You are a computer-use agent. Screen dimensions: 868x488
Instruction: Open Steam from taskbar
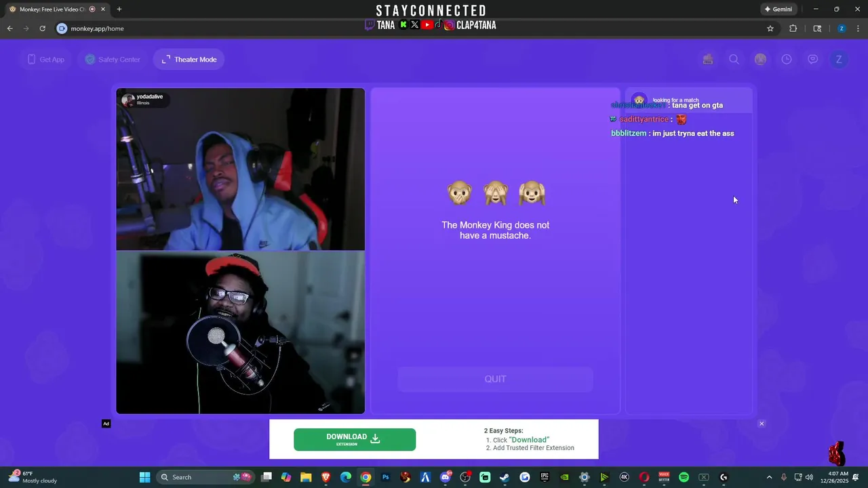click(x=505, y=477)
